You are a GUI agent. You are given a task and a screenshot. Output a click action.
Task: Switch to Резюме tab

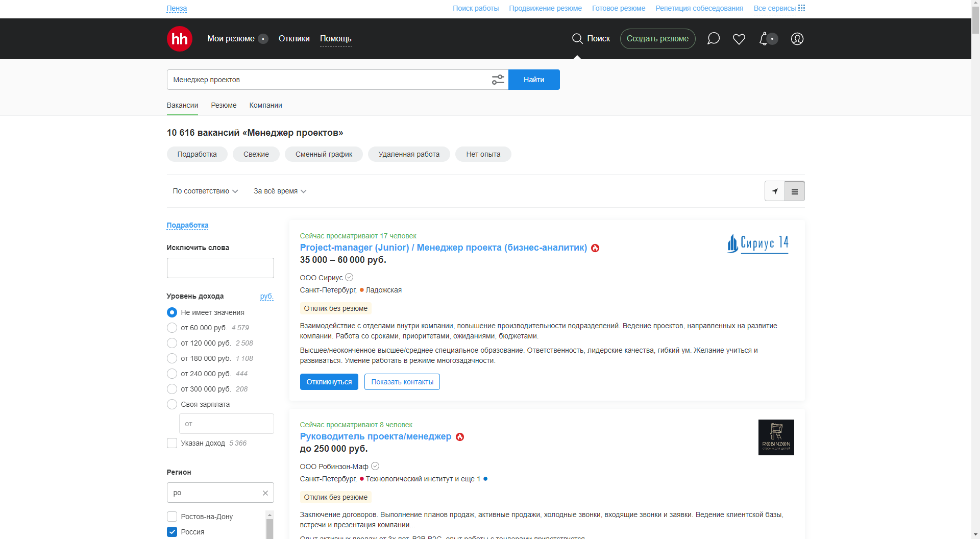click(x=224, y=105)
